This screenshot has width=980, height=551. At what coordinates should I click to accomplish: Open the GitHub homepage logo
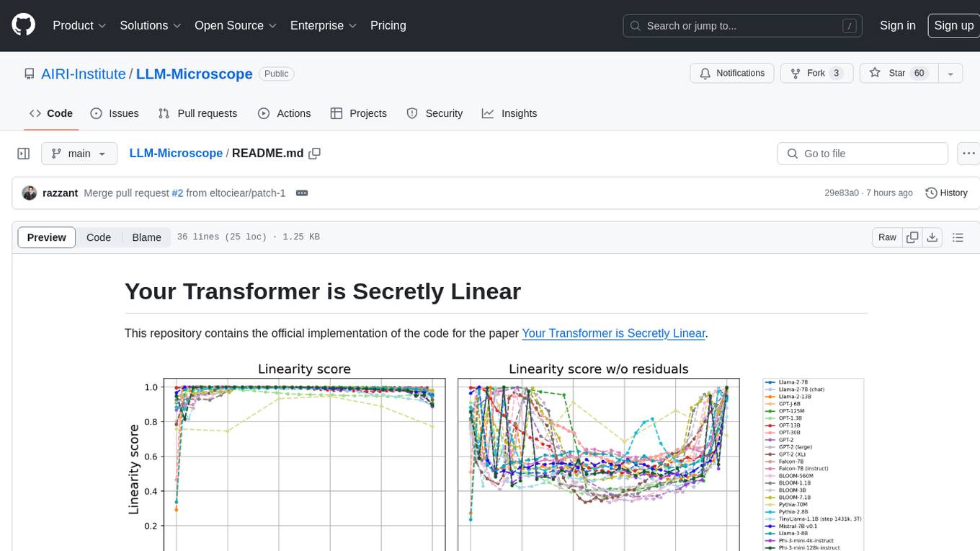(x=23, y=25)
